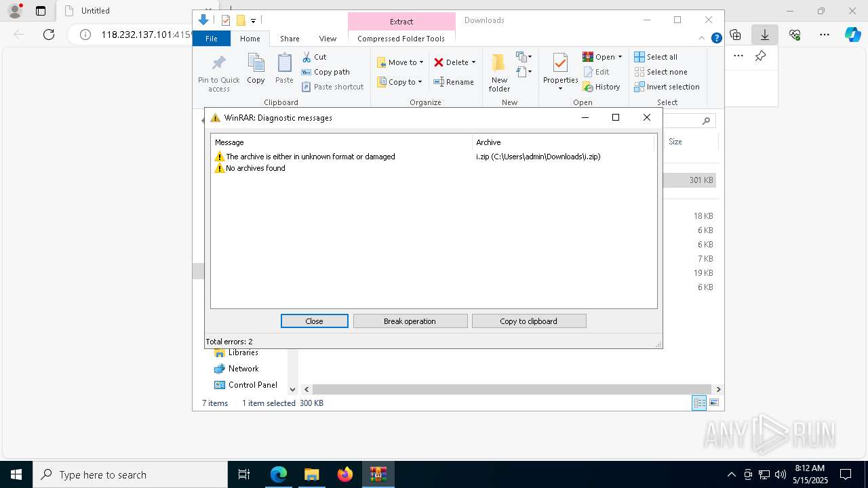Collapse the Explorer ribbon chevron
The width and height of the screenshot is (868, 488).
coord(702,39)
